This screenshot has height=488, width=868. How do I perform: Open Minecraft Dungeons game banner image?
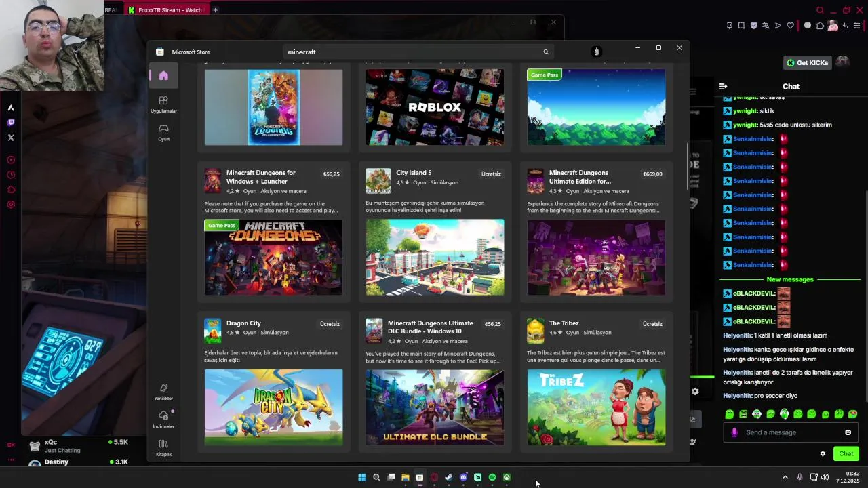pyautogui.click(x=273, y=258)
